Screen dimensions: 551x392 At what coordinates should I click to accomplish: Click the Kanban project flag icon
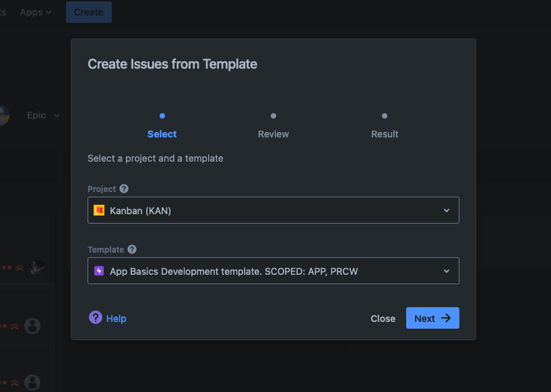pyautogui.click(x=99, y=211)
